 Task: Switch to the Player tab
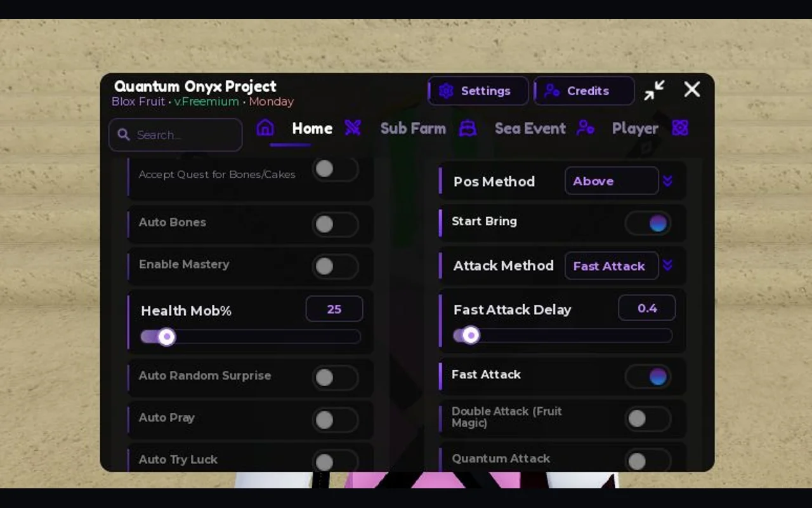point(635,128)
